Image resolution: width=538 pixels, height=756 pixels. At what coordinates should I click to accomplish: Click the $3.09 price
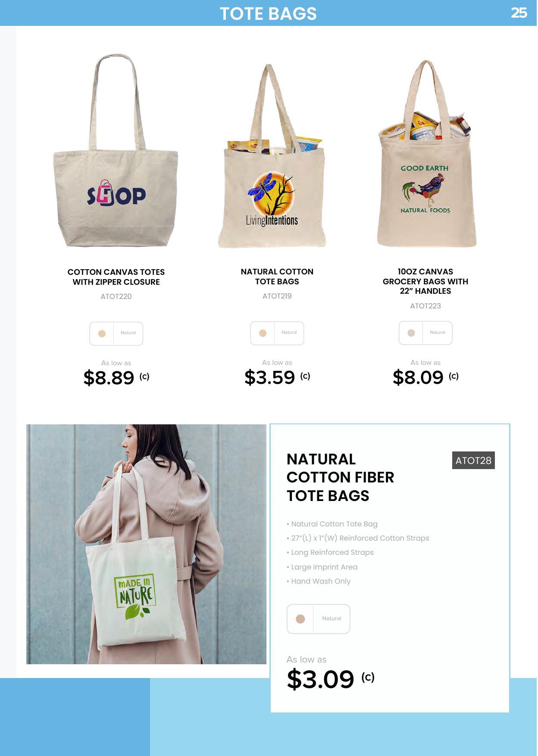tap(320, 679)
